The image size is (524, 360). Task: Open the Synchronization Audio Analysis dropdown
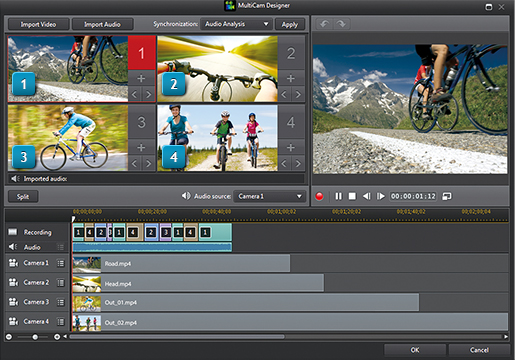[236, 24]
